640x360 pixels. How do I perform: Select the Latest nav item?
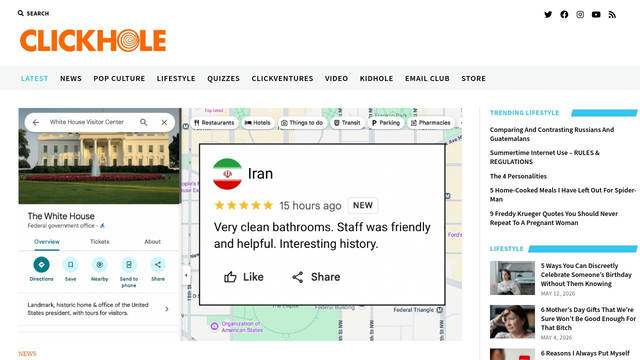34,78
